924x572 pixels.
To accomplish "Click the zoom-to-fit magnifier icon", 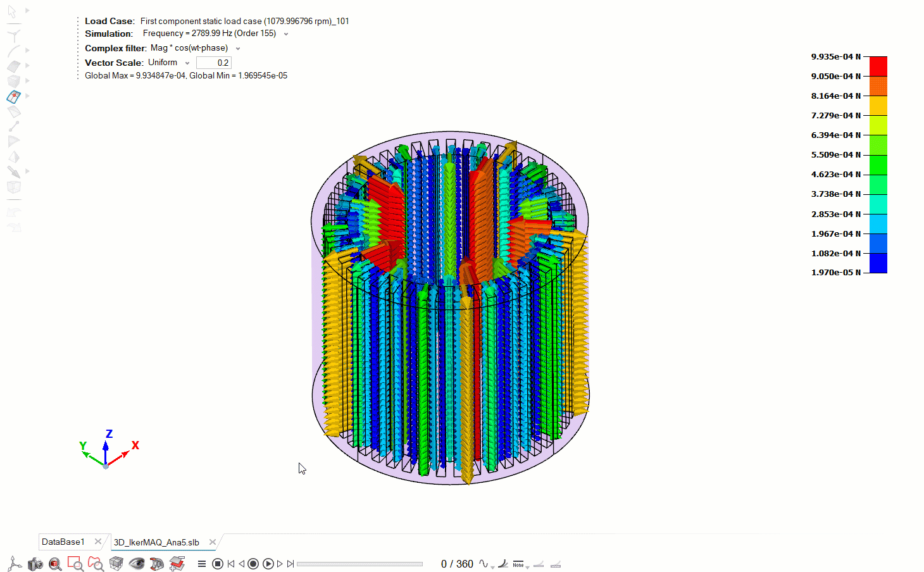I will point(56,564).
